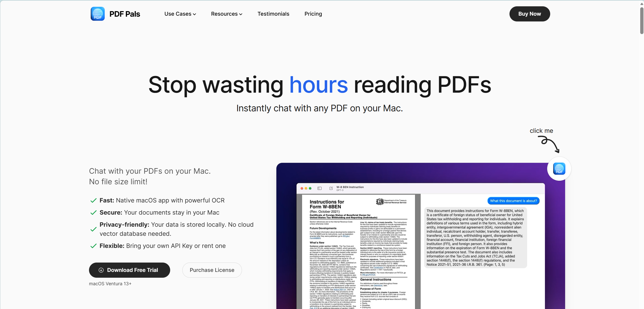Image resolution: width=644 pixels, height=309 pixels.
Task: Click the "What's New" heading in the PDF
Action: click(x=317, y=243)
